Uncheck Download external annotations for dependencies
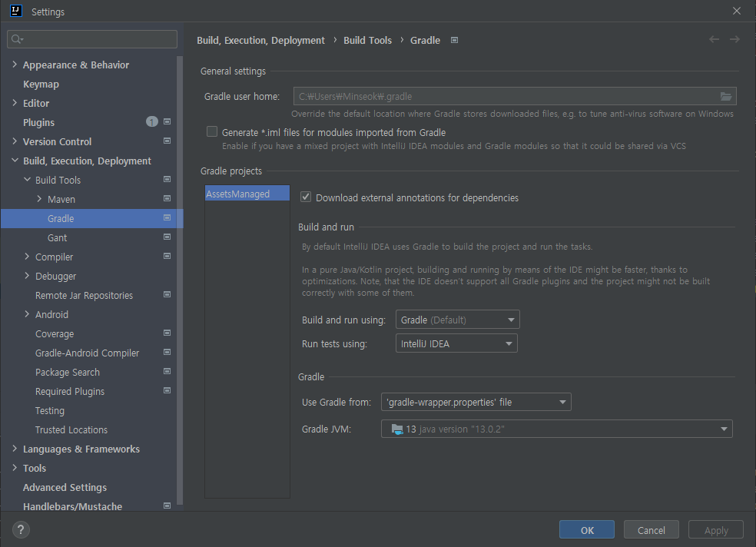The height and width of the screenshot is (547, 756). pyautogui.click(x=306, y=197)
